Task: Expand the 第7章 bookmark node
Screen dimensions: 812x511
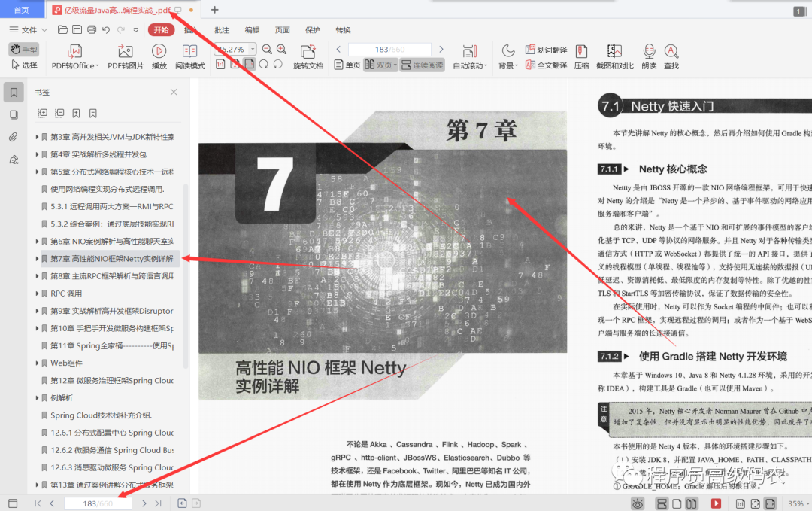Action: coord(38,259)
